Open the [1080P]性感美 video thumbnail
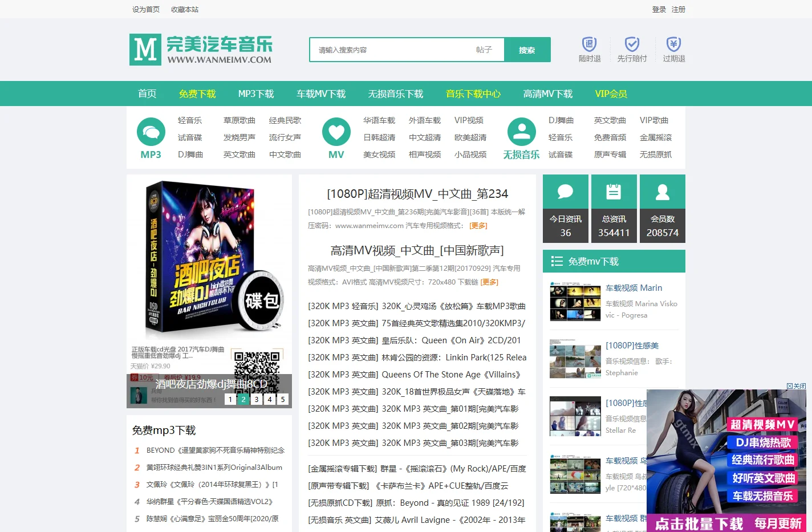Image resolution: width=812 pixels, height=532 pixels. (x=575, y=359)
